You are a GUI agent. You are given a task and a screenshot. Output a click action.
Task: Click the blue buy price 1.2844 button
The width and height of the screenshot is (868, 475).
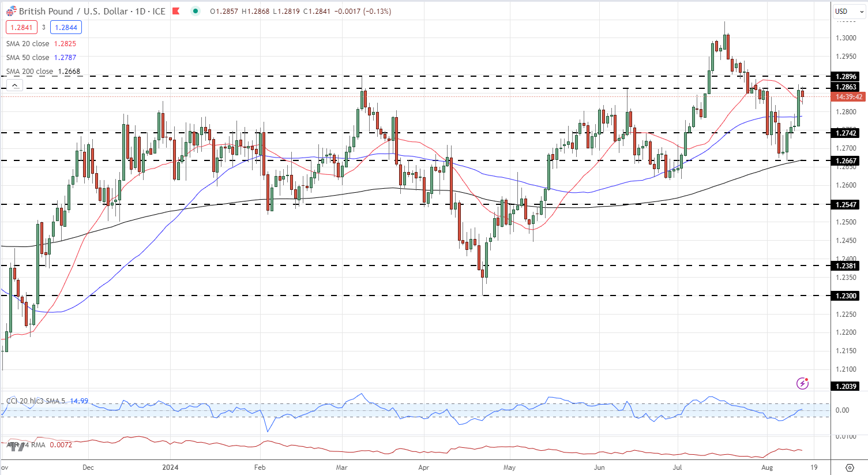point(66,27)
